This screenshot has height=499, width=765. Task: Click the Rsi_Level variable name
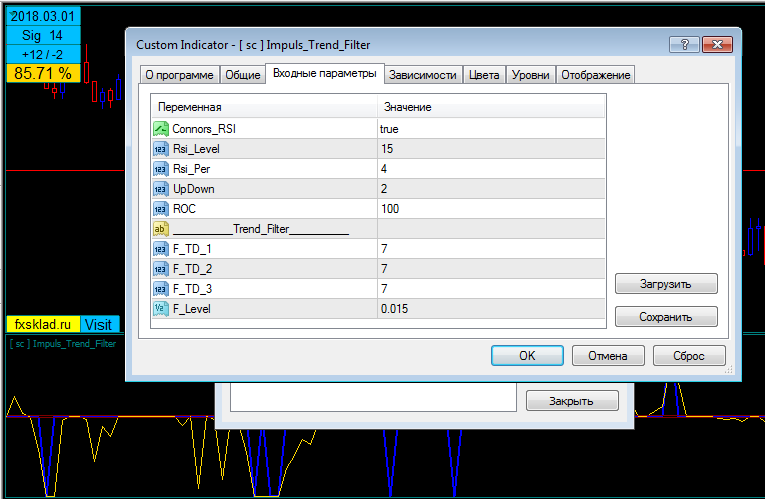click(x=196, y=149)
